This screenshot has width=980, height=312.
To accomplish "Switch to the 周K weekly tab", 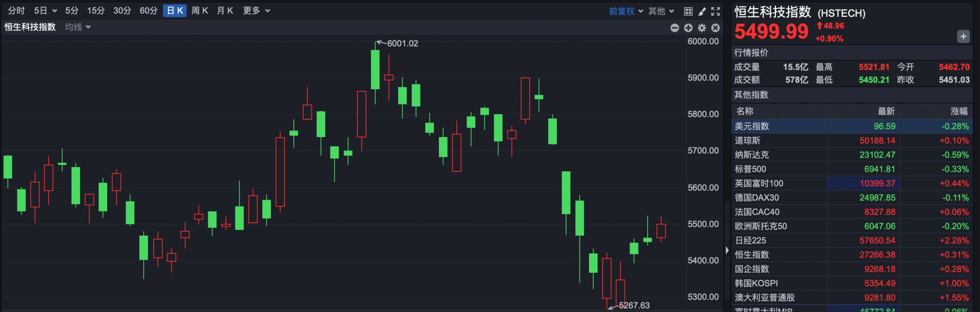I will (200, 11).
